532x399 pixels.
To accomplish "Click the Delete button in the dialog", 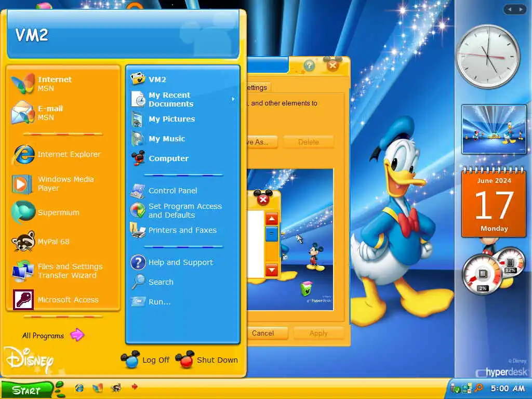I will click(x=309, y=142).
